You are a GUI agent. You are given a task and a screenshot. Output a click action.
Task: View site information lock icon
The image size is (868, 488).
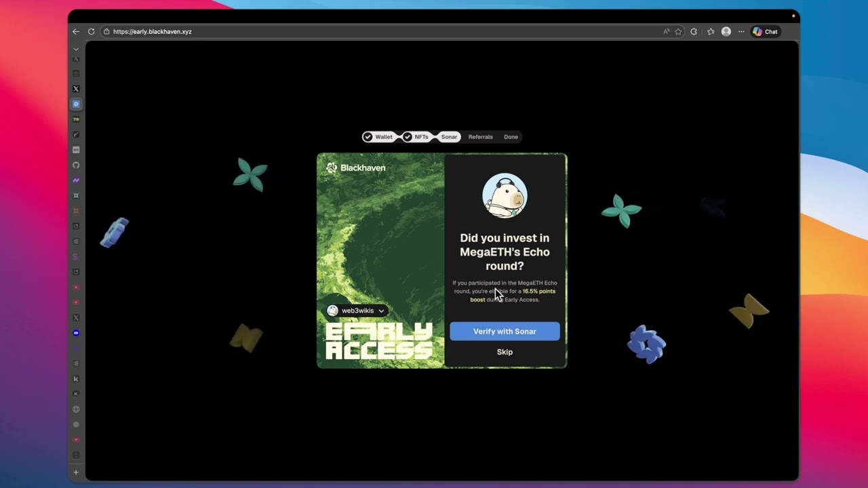[x=106, y=31]
